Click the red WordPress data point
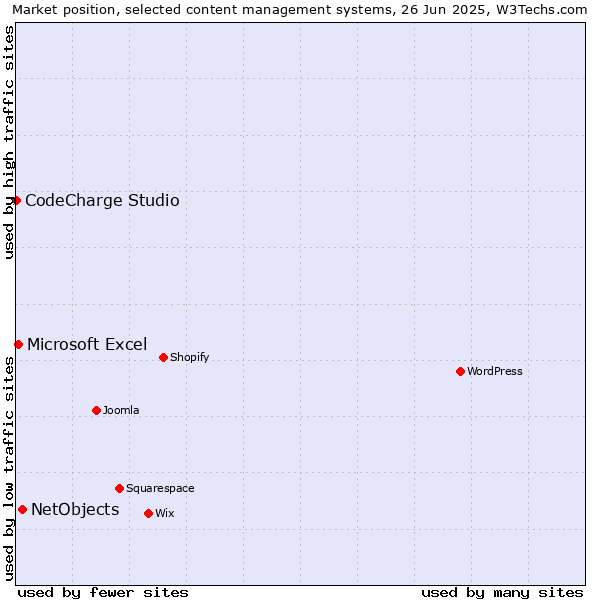Screen dimensions: 600x600 (460, 371)
